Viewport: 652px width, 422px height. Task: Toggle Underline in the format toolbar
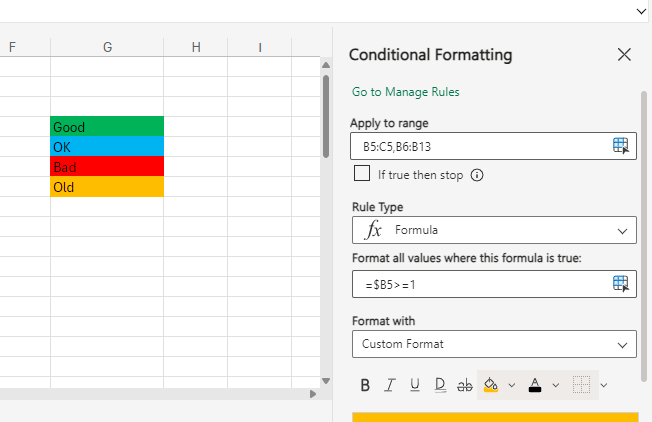click(x=415, y=385)
